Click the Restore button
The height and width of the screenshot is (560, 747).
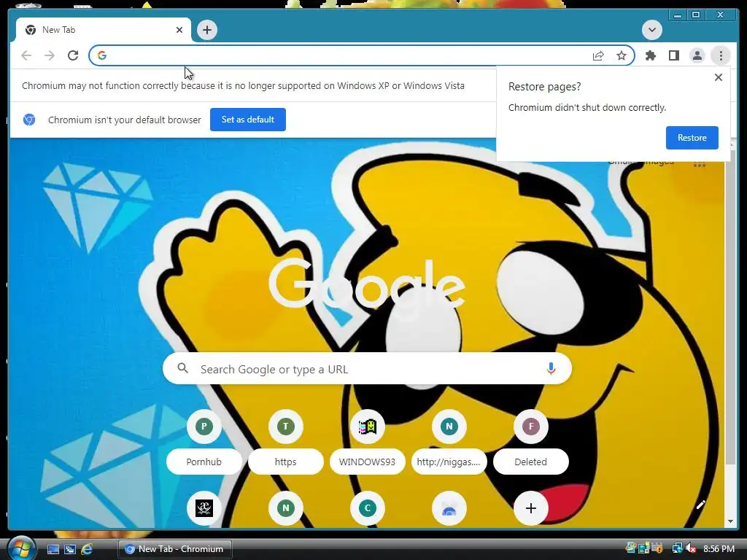pyautogui.click(x=692, y=138)
